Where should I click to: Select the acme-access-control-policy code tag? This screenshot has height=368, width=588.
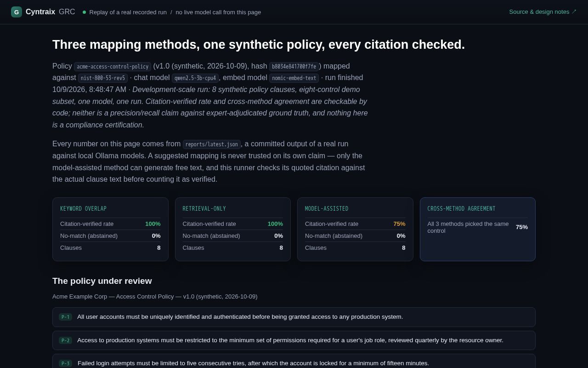coord(113,66)
